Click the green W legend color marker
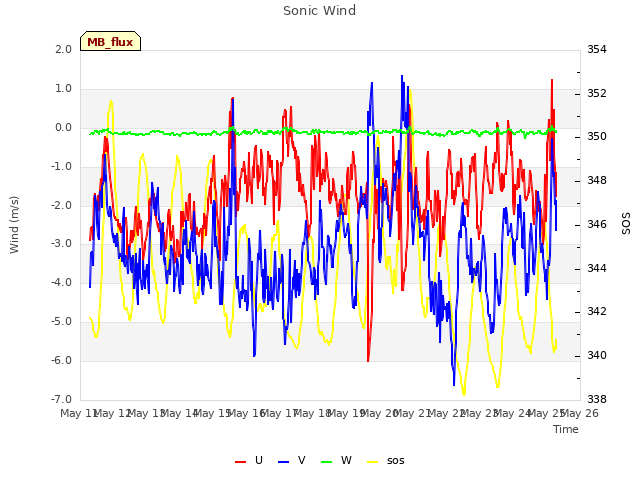The width and height of the screenshot is (640, 480). (327, 462)
